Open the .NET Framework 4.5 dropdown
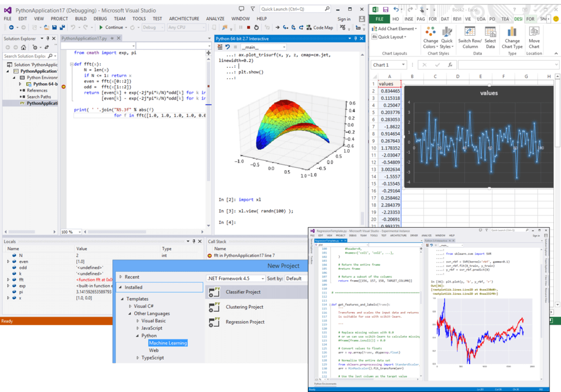Viewport: 561px width, 392px height. click(x=234, y=279)
